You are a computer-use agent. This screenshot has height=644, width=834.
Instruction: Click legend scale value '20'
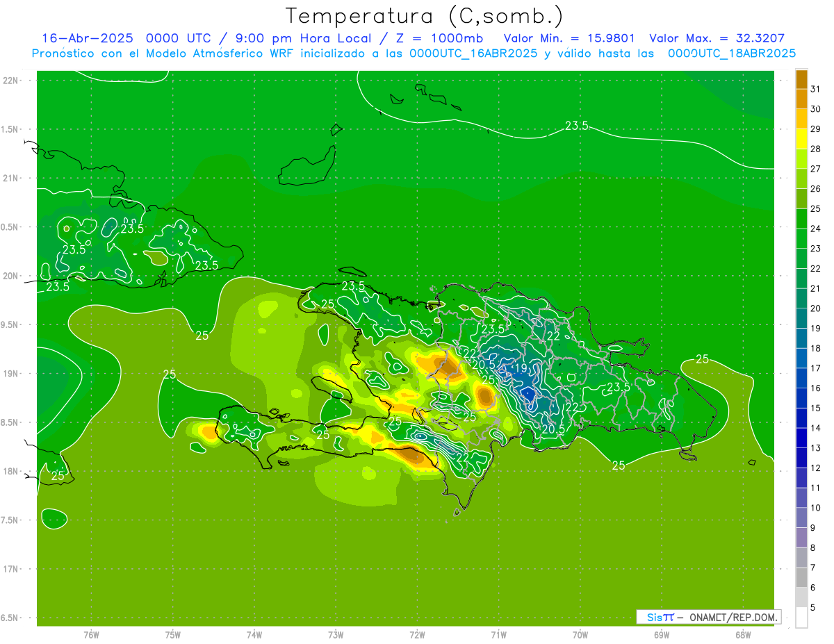point(815,308)
